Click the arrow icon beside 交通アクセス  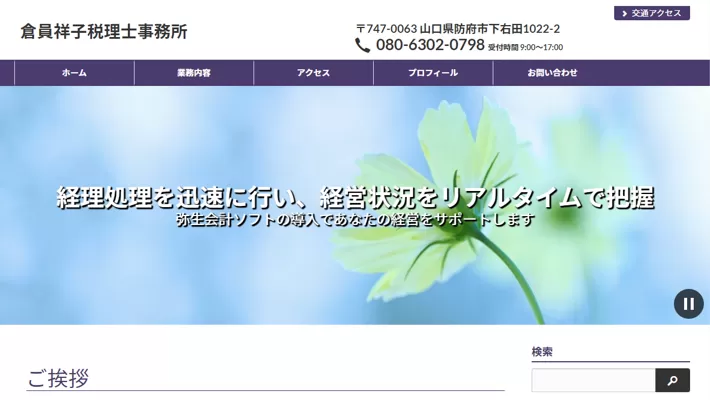pos(624,13)
